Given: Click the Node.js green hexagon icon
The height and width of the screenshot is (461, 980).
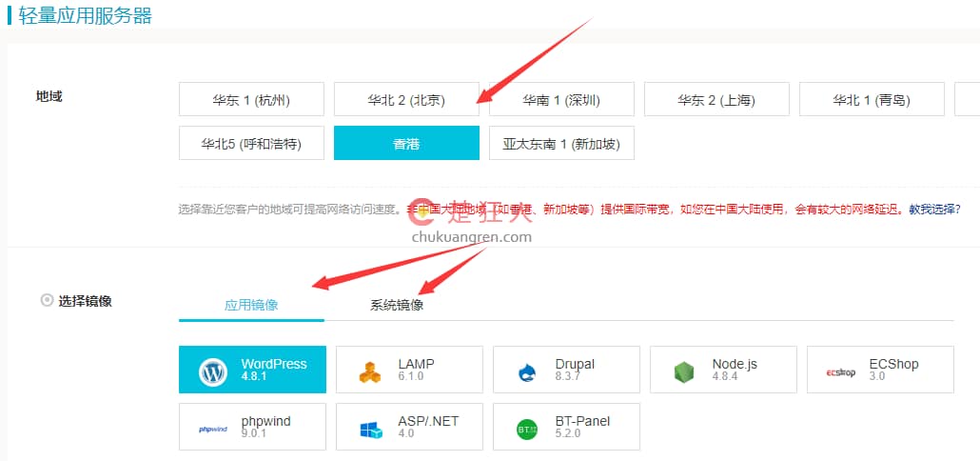Looking at the screenshot, I should click(x=684, y=372).
